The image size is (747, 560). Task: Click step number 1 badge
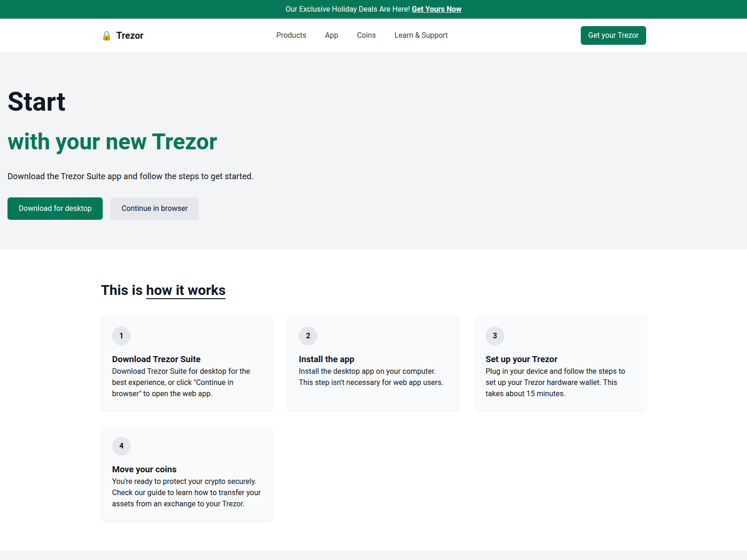(121, 336)
